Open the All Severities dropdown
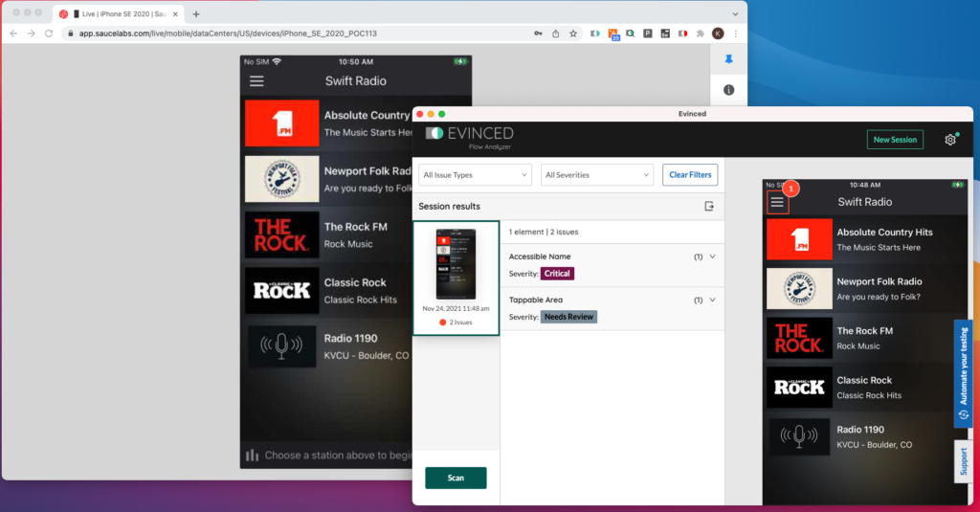Screen dimensions: 980x512 tap(597, 175)
